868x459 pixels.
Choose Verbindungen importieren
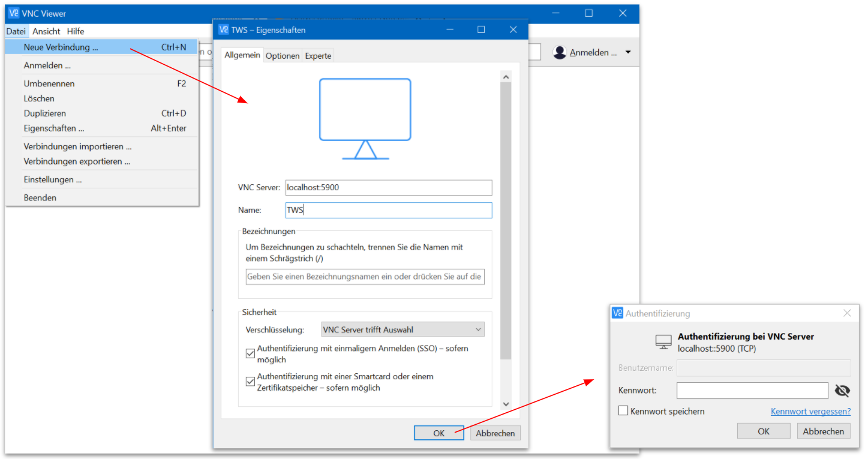point(101,146)
